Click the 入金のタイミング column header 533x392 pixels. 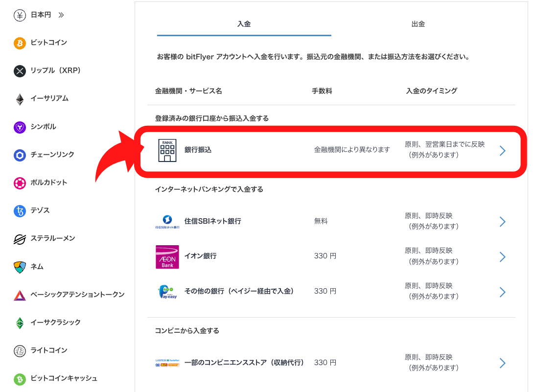pyautogui.click(x=432, y=91)
